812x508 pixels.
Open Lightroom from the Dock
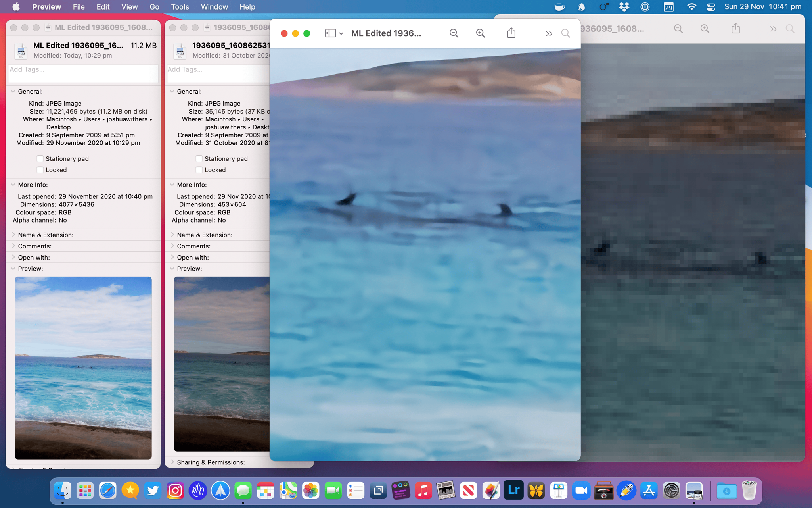coord(513,491)
